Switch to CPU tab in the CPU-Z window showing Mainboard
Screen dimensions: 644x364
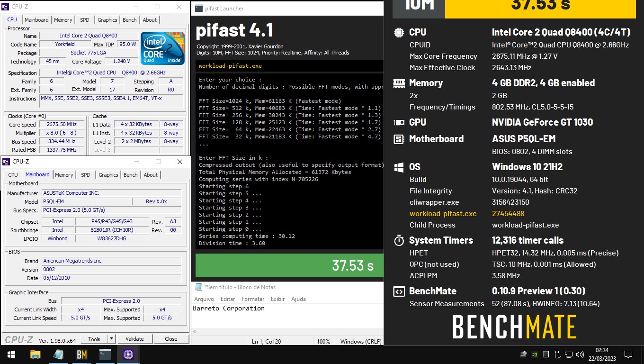(x=13, y=175)
